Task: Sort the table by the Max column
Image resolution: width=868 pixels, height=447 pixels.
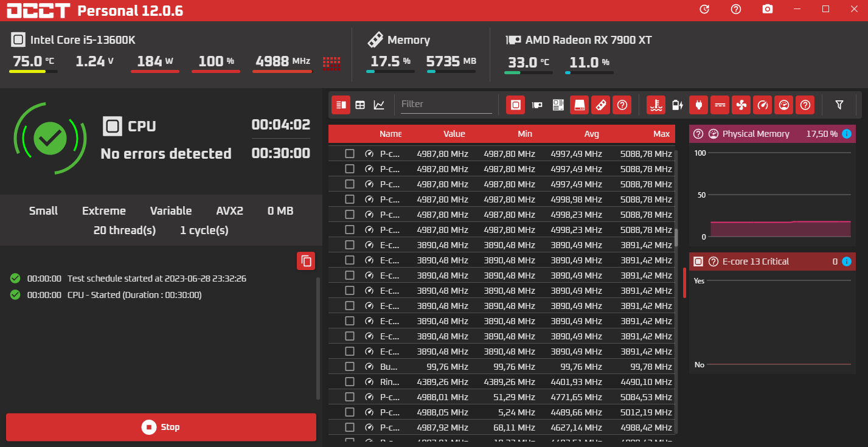Action: pos(661,134)
